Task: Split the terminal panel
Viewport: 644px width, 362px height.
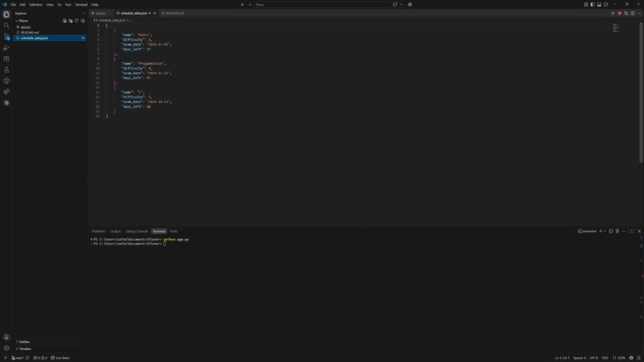Action: pos(610,231)
